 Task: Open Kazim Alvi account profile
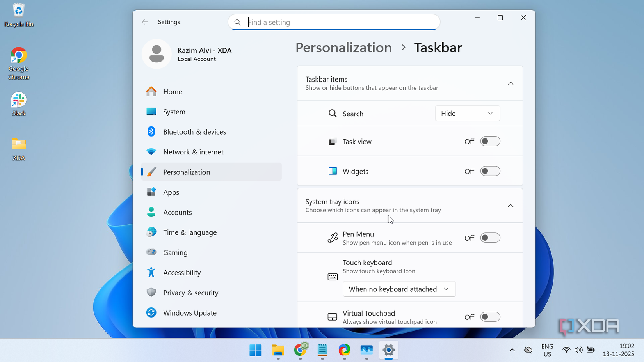(187, 54)
